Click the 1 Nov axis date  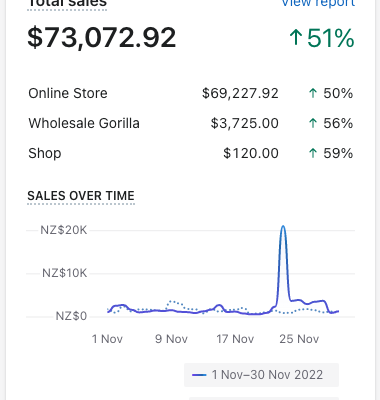click(107, 339)
